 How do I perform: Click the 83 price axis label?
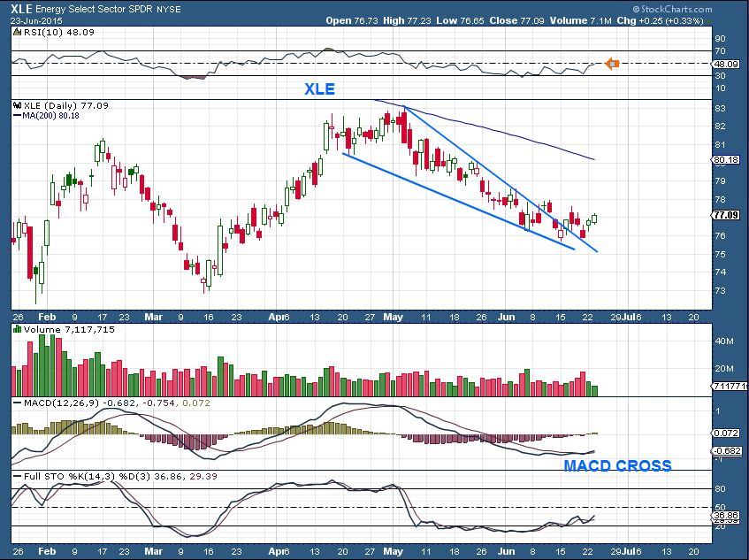coord(720,109)
